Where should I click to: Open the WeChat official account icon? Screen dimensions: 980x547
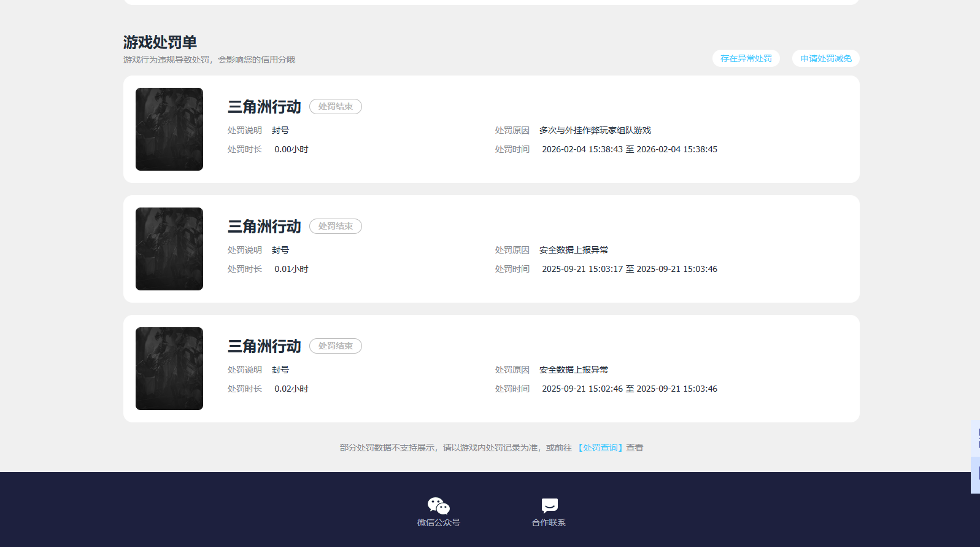(439, 506)
